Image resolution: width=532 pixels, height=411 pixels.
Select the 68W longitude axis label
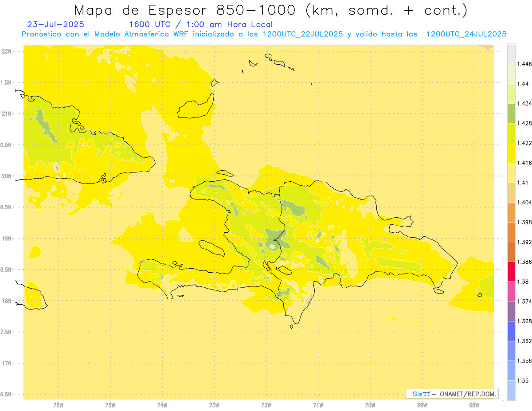pyautogui.click(x=474, y=405)
